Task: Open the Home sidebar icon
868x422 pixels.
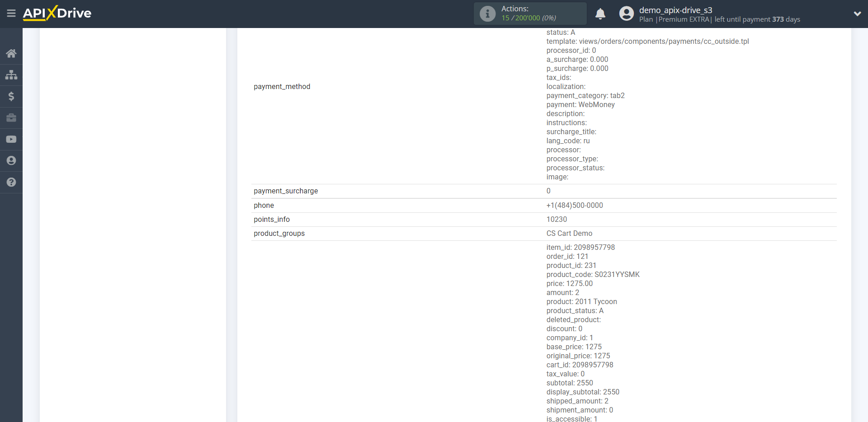Action: tap(11, 53)
